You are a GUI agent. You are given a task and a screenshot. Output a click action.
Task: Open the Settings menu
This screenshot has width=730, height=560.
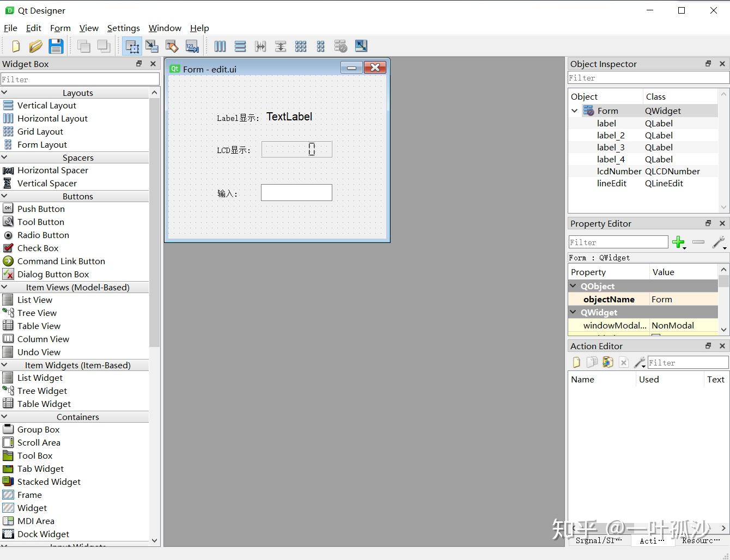tap(123, 28)
